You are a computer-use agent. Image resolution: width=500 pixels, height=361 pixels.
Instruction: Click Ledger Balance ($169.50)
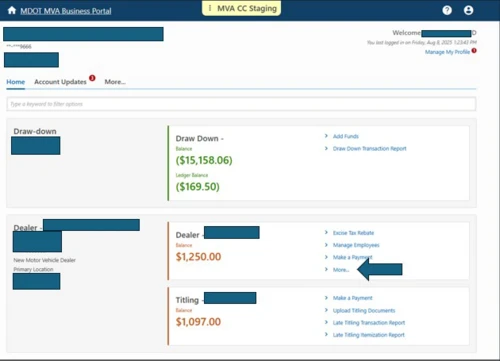[198, 187]
